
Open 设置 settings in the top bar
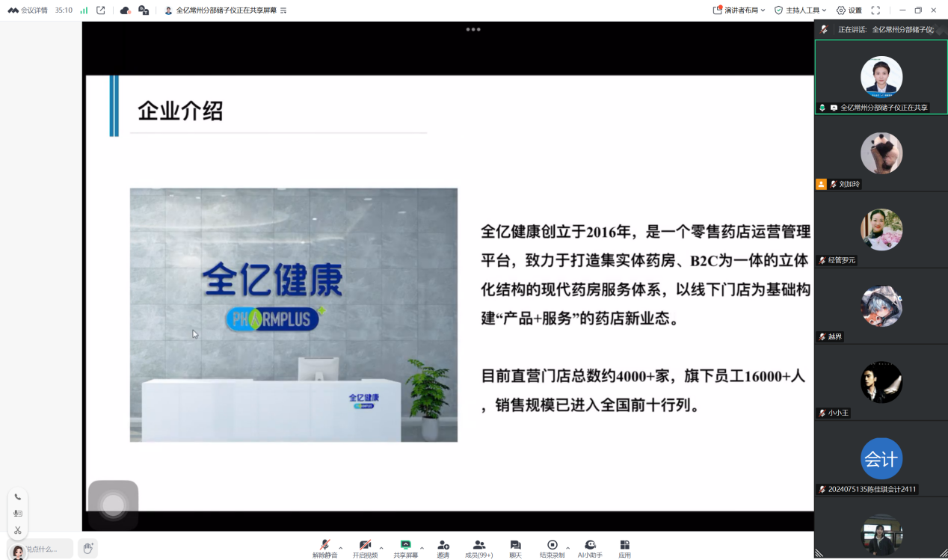(x=849, y=10)
